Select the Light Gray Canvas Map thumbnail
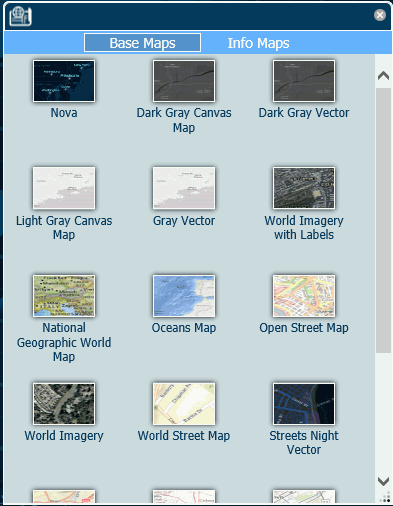Viewport: 393px width, 506px height. click(x=64, y=188)
